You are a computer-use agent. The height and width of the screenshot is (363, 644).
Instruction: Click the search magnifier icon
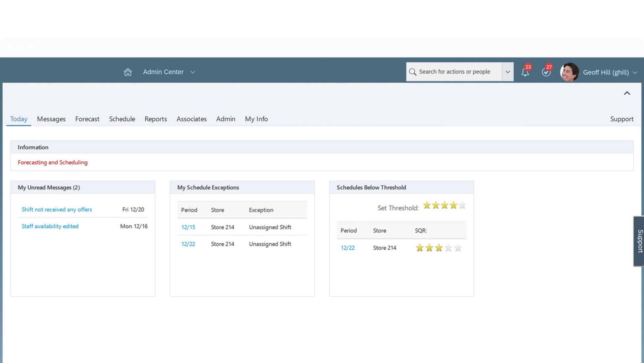412,72
